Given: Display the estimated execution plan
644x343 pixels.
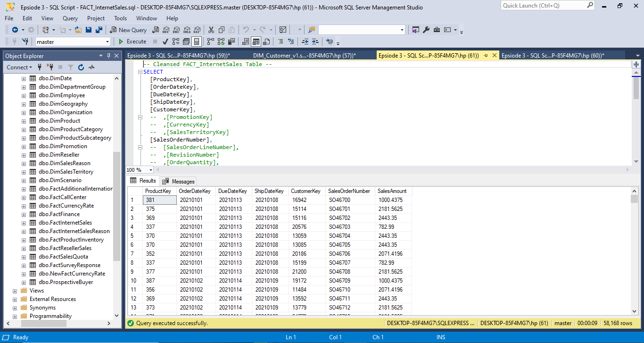Looking at the screenshot, I should coord(176,42).
